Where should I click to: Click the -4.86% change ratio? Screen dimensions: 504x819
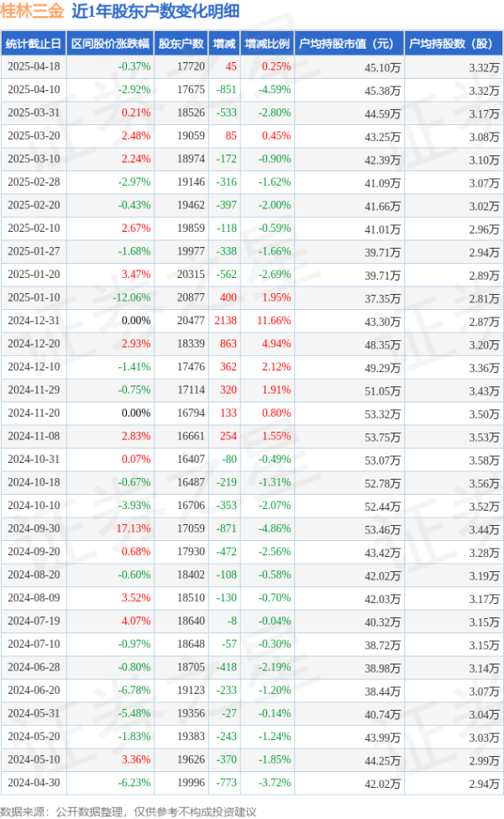274,528
